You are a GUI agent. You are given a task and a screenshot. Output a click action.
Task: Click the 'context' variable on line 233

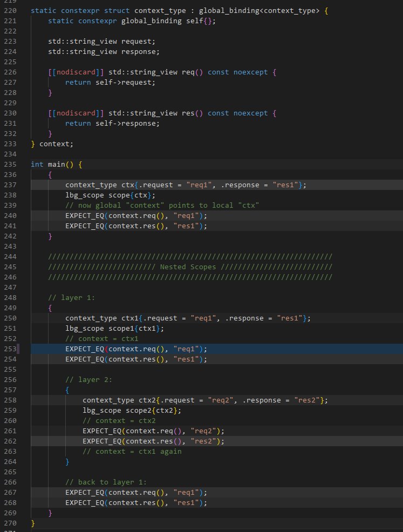pyautogui.click(x=54, y=144)
